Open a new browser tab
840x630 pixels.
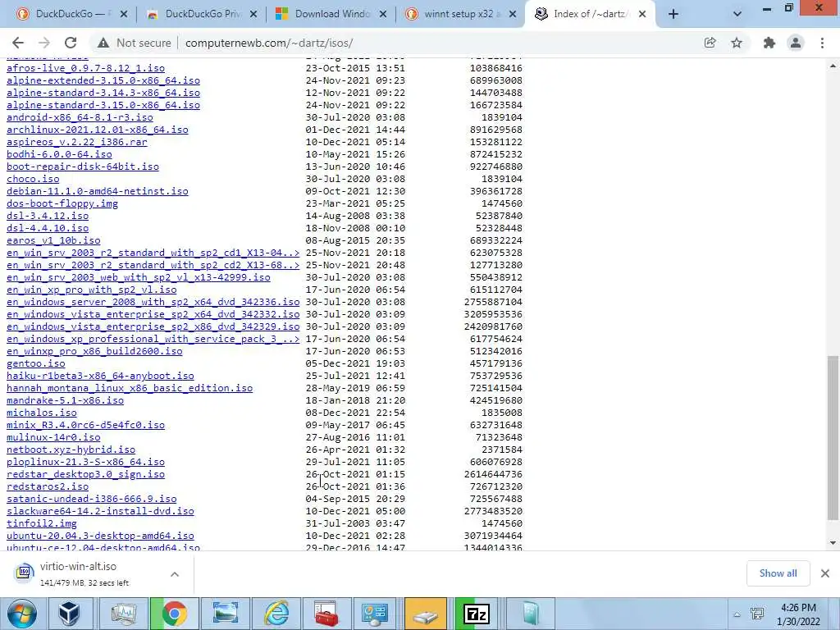pyautogui.click(x=673, y=15)
